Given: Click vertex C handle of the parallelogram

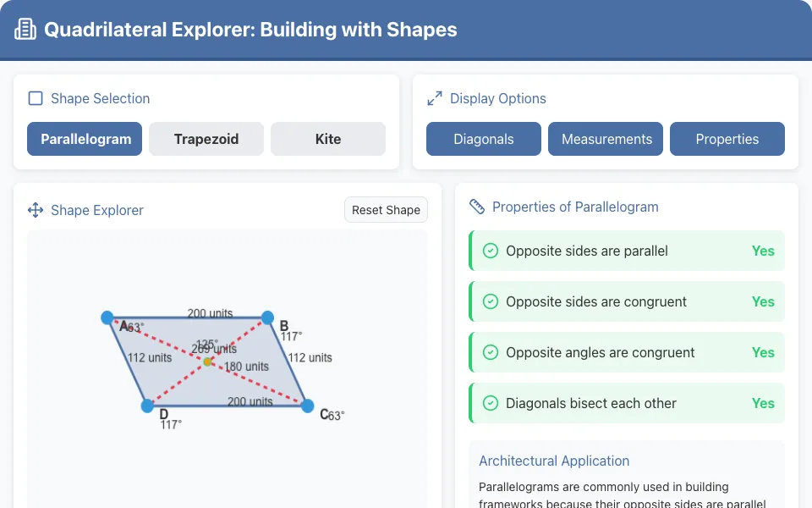Looking at the screenshot, I should tap(307, 406).
